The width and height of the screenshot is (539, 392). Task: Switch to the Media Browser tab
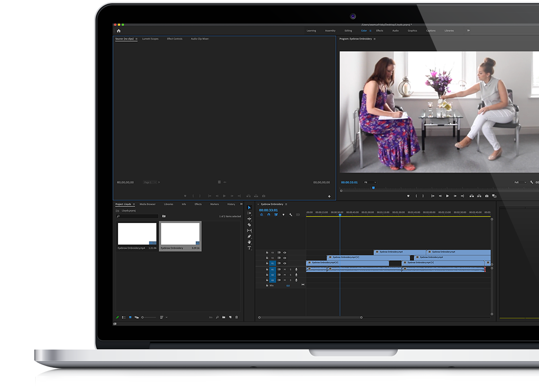[x=147, y=204]
